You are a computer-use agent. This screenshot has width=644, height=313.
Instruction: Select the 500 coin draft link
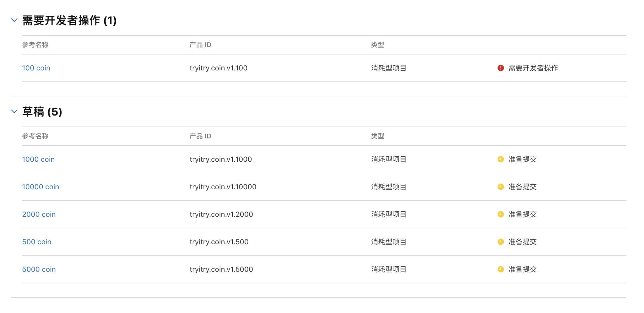pos(37,242)
